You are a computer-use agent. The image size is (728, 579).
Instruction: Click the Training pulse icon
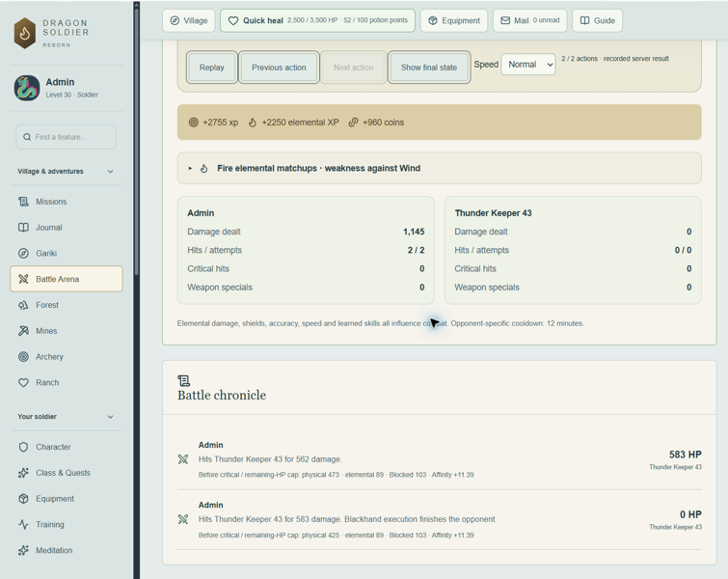pos(23,525)
